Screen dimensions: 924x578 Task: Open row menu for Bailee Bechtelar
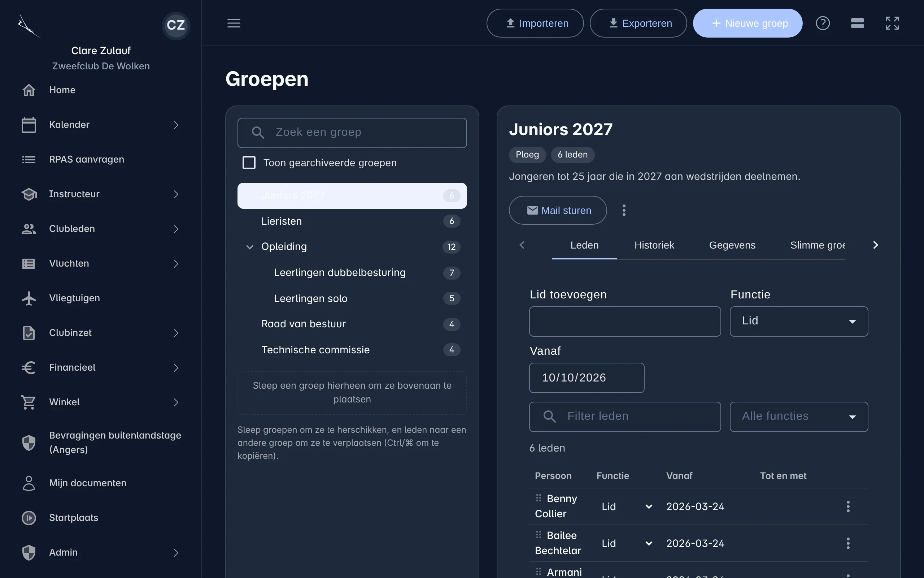pos(848,543)
